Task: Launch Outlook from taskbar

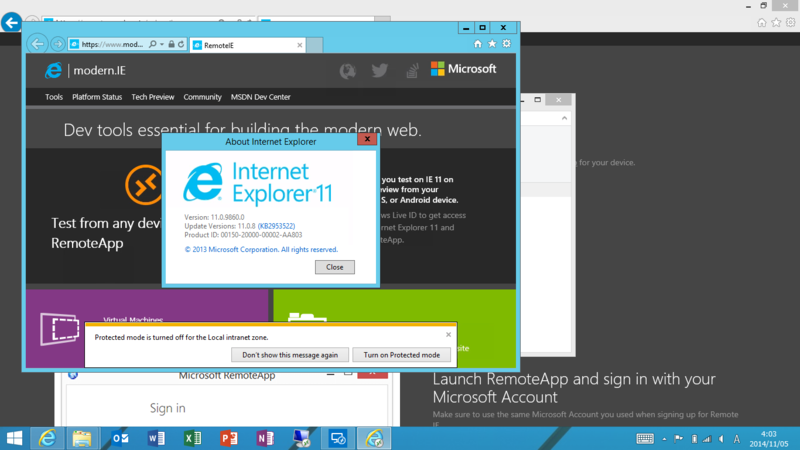Action: click(x=120, y=438)
